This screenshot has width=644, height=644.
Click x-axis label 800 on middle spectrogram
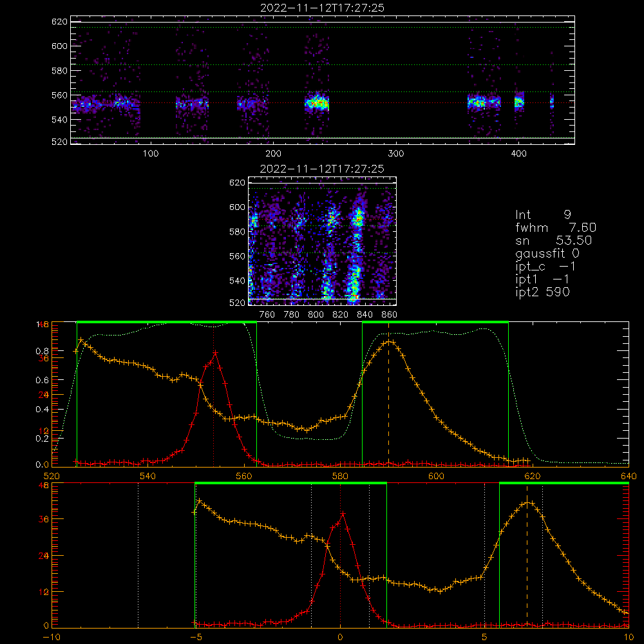click(316, 315)
